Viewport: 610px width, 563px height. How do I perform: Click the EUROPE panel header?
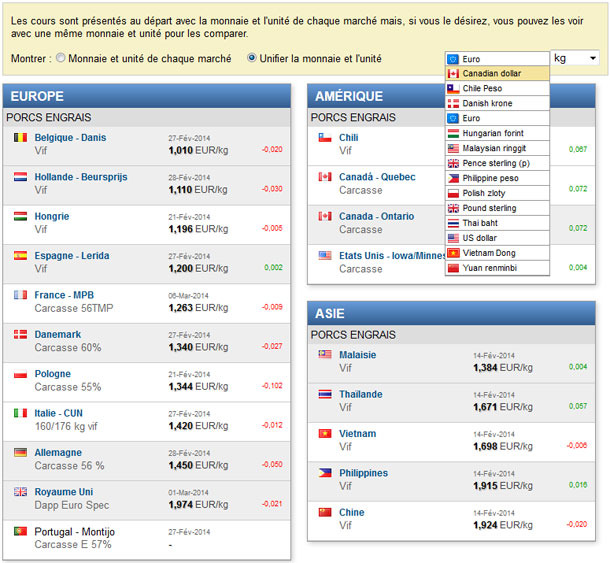[x=148, y=96]
